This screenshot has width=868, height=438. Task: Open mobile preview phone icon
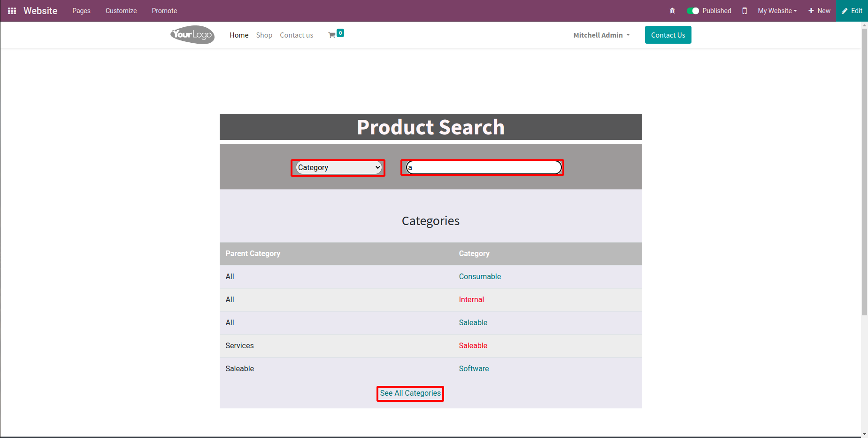[x=745, y=11]
